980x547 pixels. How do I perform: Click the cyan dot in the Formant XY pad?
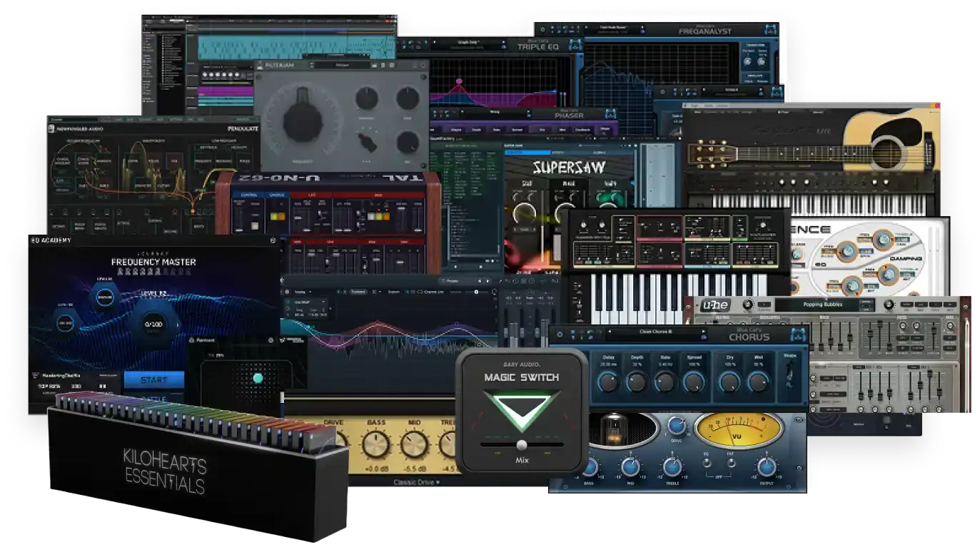258,378
